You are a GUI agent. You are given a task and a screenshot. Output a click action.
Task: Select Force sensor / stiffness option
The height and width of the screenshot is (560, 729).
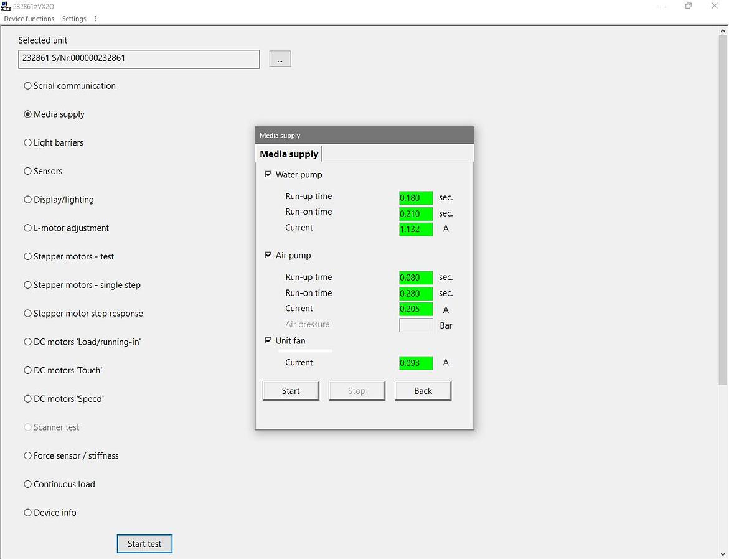pyautogui.click(x=28, y=455)
